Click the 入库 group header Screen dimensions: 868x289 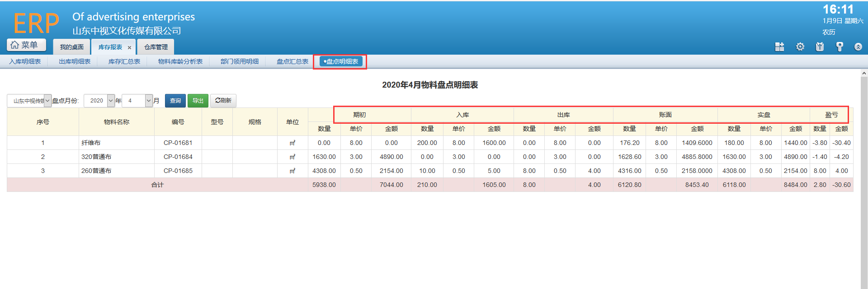click(462, 115)
